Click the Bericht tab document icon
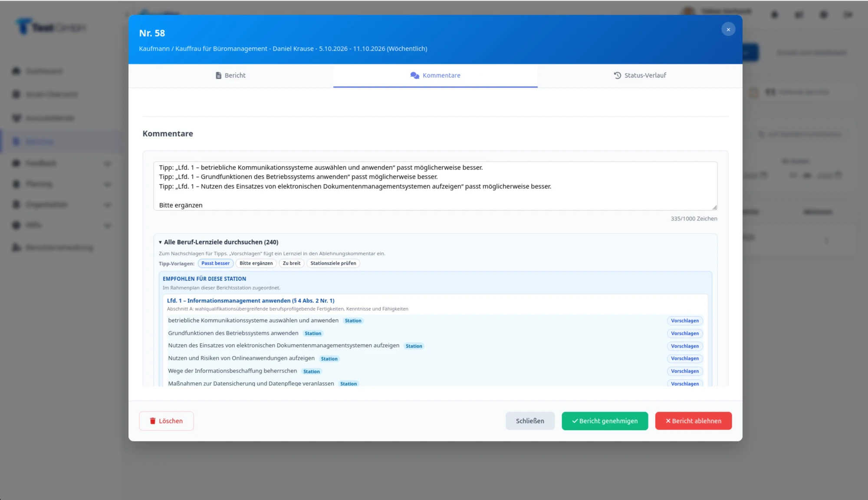 pos(219,76)
